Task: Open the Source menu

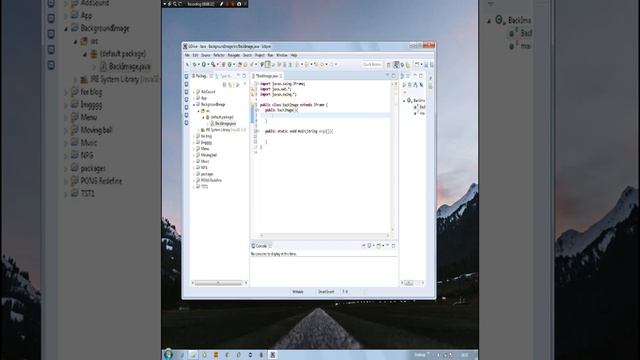Action: [206, 55]
